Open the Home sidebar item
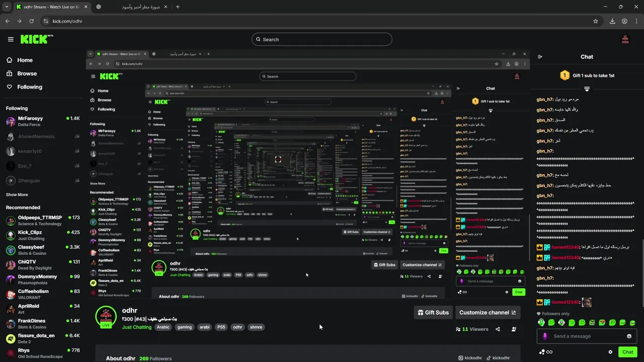Screen dimensions: 644x362 [20, 60]
